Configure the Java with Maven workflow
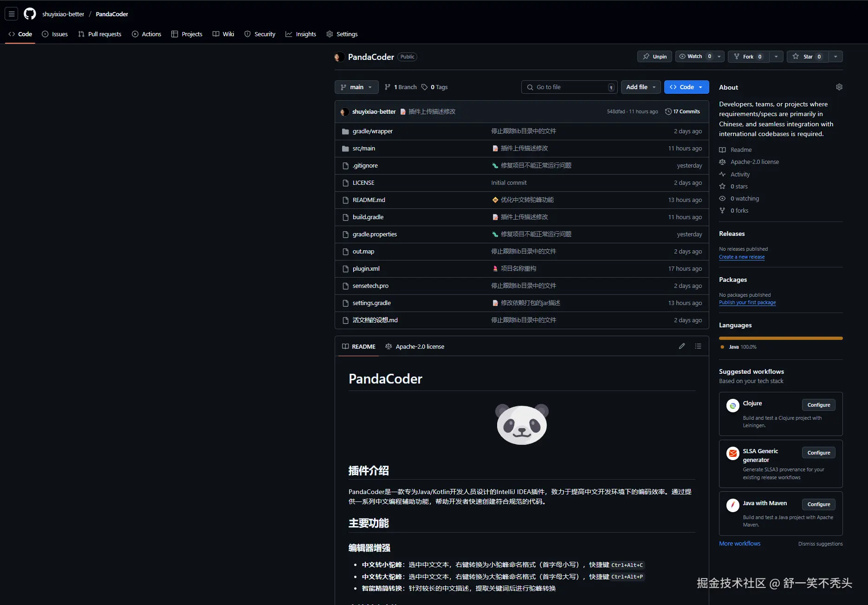This screenshot has height=605, width=868. pos(819,505)
